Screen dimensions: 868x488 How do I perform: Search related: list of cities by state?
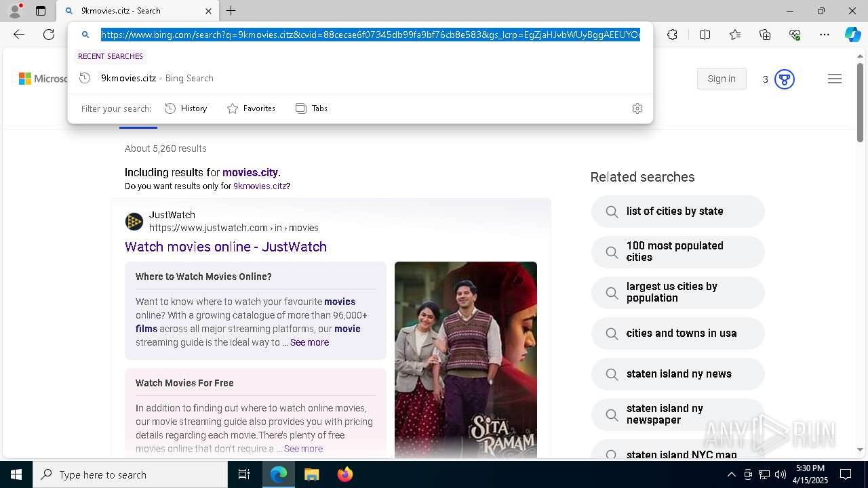coord(677,211)
